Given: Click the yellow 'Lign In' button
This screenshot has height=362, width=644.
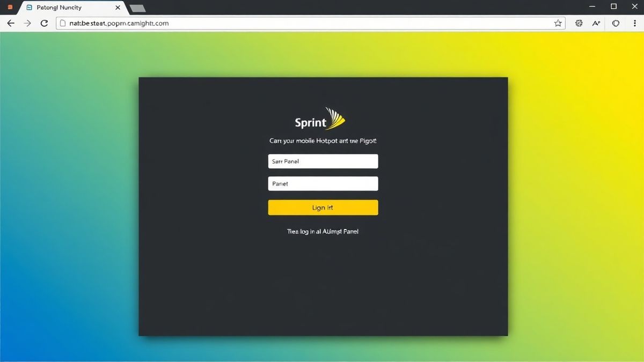Looking at the screenshot, I should 323,208.
